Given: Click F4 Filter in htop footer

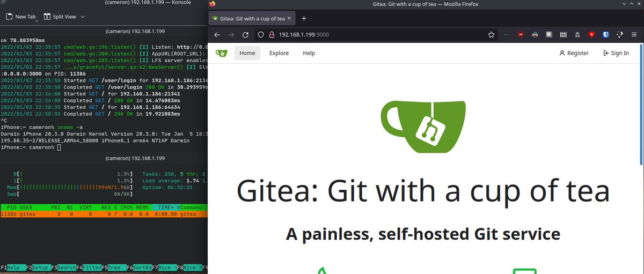Looking at the screenshot, I should (x=88, y=267).
